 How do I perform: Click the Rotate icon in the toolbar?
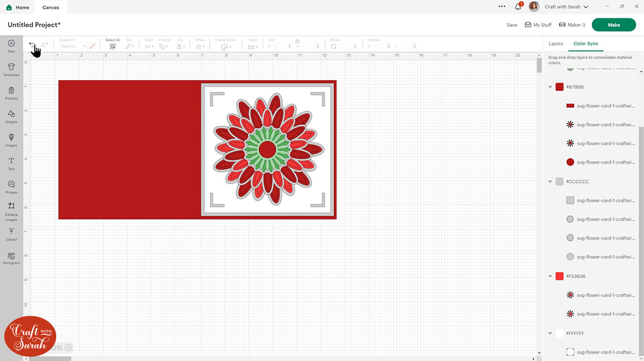click(334, 46)
